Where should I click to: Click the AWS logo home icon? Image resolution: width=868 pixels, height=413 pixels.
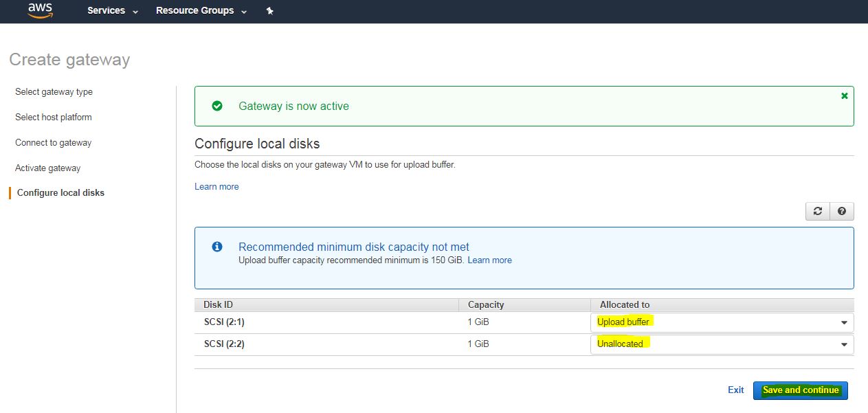[41, 10]
